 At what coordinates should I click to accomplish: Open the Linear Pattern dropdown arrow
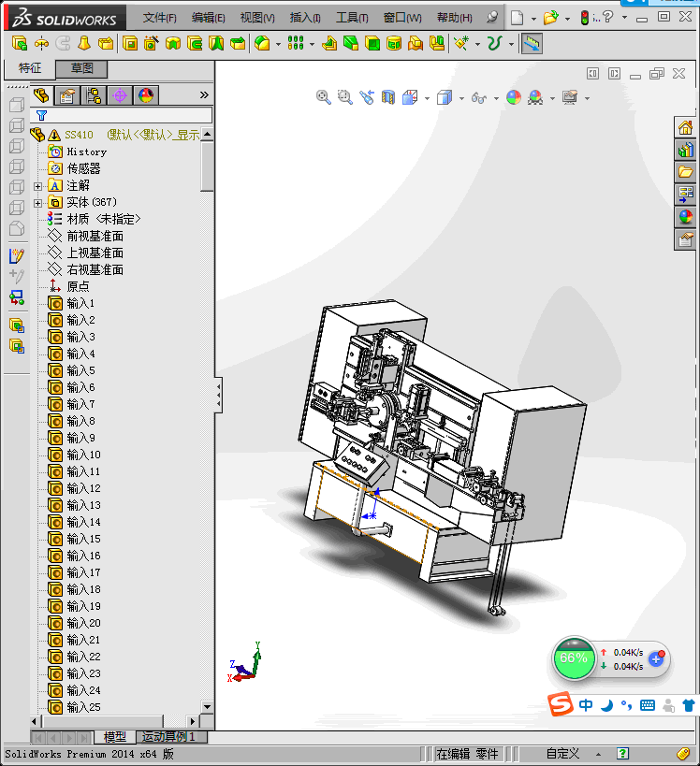pos(312,45)
